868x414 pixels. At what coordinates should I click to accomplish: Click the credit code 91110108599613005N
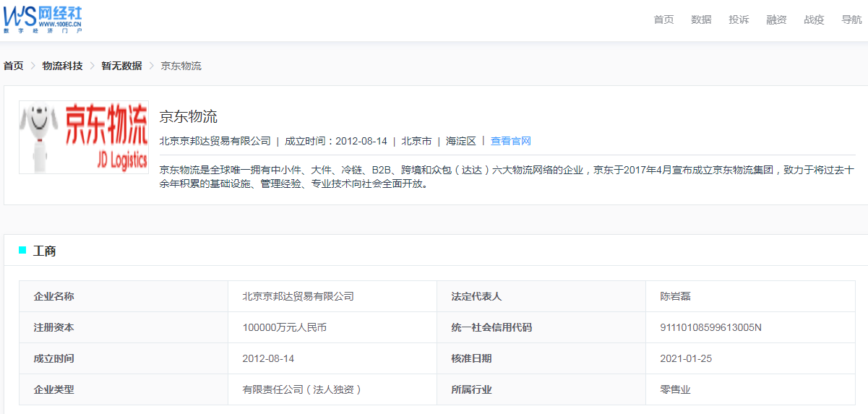[x=711, y=327]
